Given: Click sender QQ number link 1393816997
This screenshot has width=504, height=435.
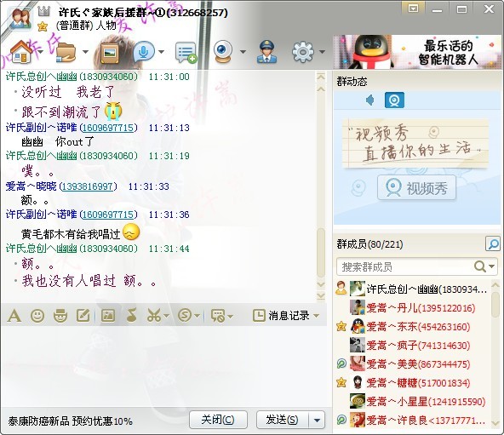Looking at the screenshot, I should coord(88,186).
